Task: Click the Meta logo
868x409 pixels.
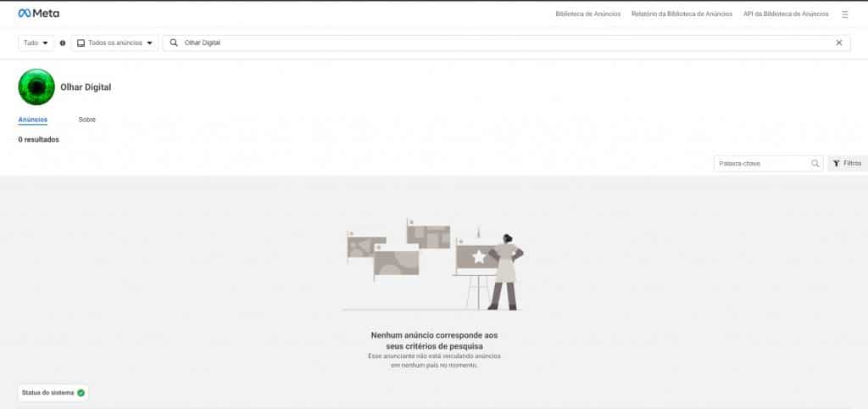Action: tap(39, 14)
